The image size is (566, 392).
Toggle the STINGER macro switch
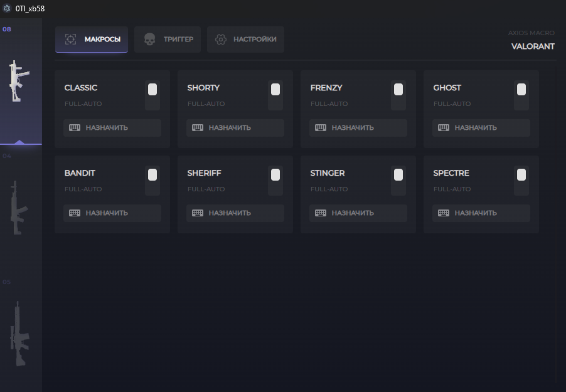[398, 181]
